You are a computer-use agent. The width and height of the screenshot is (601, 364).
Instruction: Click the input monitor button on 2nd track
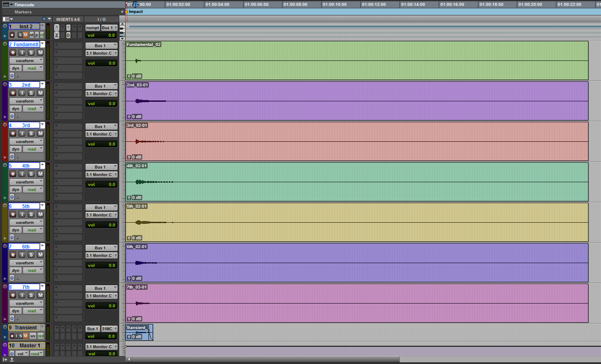[22, 93]
